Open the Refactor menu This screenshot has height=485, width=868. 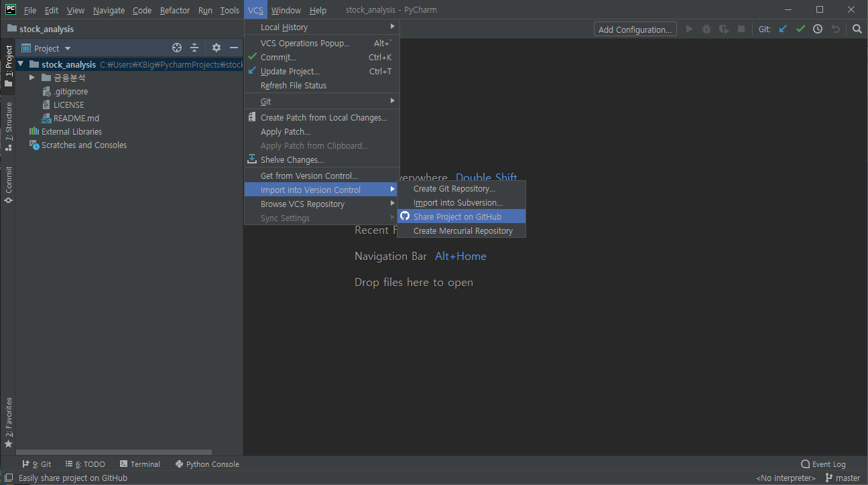tap(175, 10)
